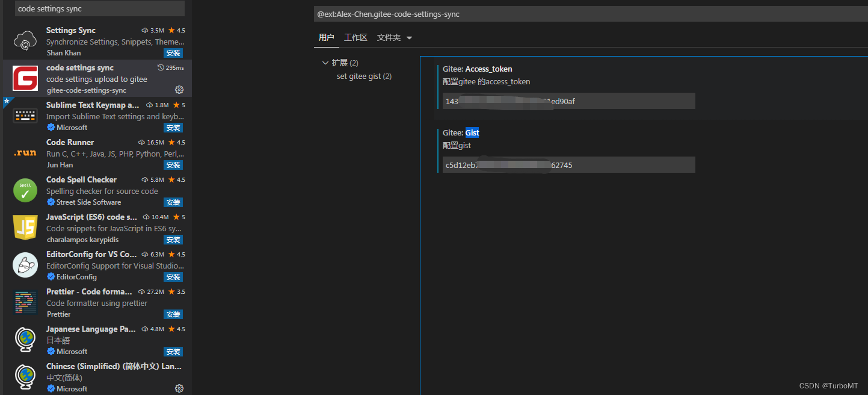Install the JavaScript ES6 code snippets extension
The width and height of the screenshot is (868, 395).
click(x=173, y=240)
